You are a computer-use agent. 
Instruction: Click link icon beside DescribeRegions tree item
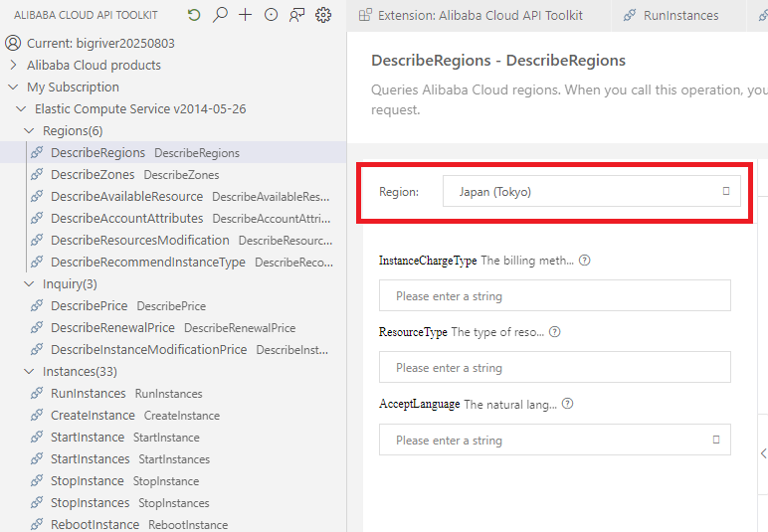point(37,153)
